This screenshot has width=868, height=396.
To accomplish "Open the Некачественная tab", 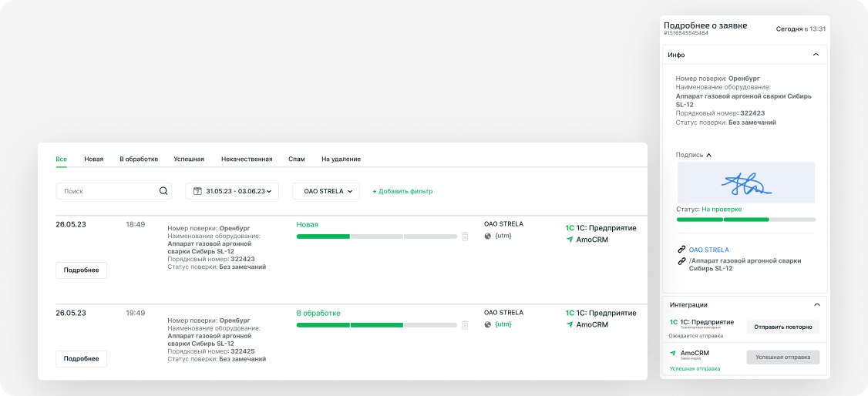I will tap(247, 159).
